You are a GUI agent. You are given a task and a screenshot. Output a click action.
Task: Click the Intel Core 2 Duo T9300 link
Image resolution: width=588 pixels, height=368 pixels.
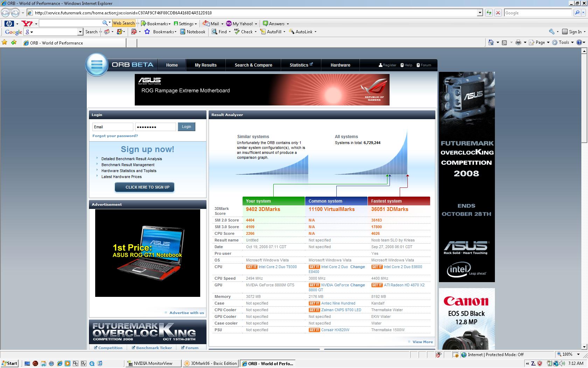tap(278, 267)
